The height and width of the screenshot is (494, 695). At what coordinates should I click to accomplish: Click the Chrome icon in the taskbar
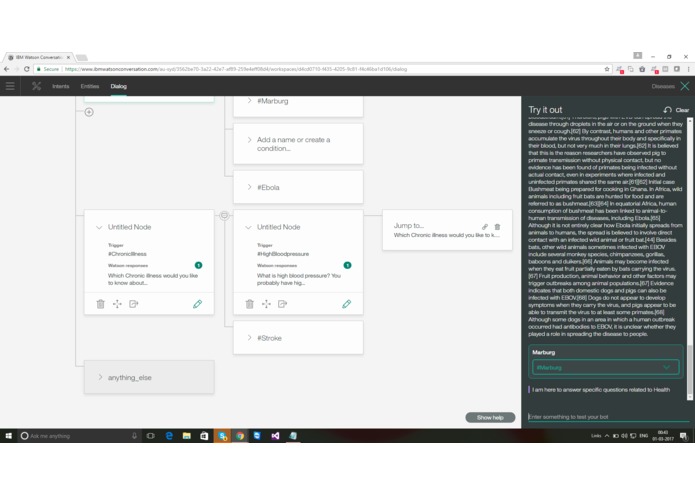(240, 436)
